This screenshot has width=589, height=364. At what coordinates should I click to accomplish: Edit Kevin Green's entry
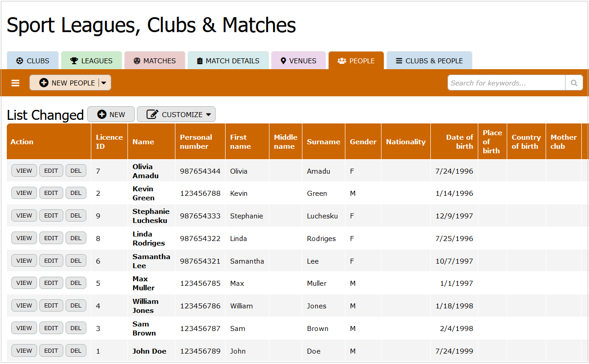(51, 193)
